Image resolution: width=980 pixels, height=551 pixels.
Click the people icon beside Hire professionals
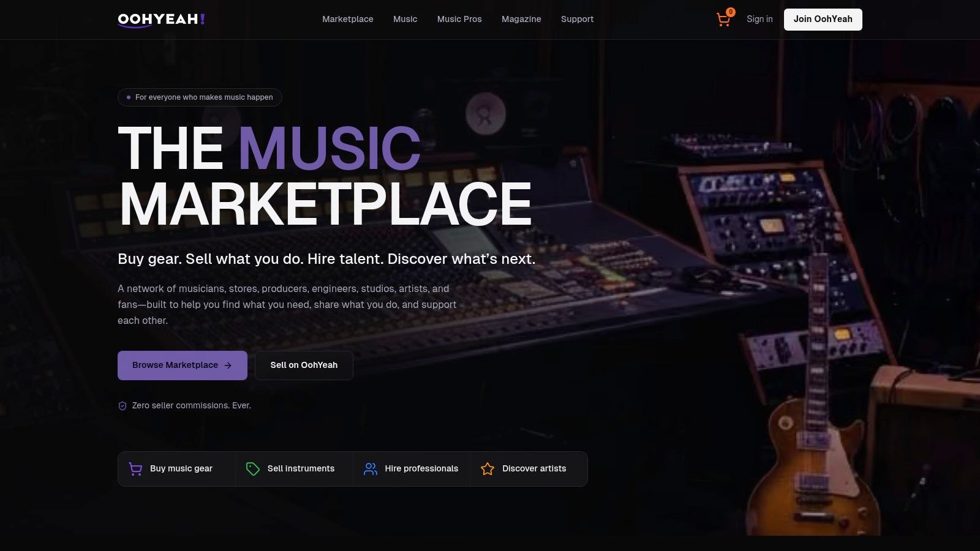pyautogui.click(x=371, y=469)
